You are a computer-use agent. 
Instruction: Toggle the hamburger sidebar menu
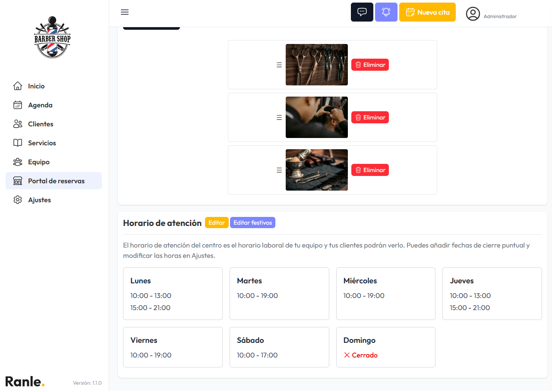click(125, 12)
